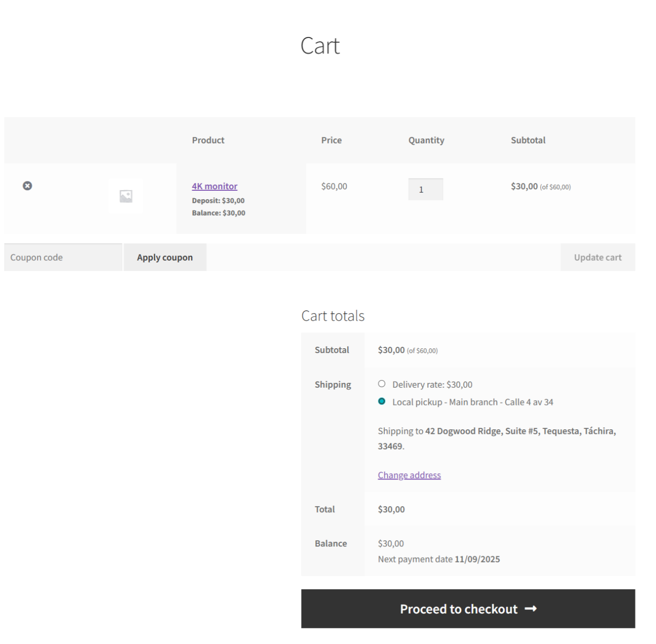Click the arrow icon on Proceed to checkout
Image resolution: width=656 pixels, height=644 pixels.
(530, 608)
